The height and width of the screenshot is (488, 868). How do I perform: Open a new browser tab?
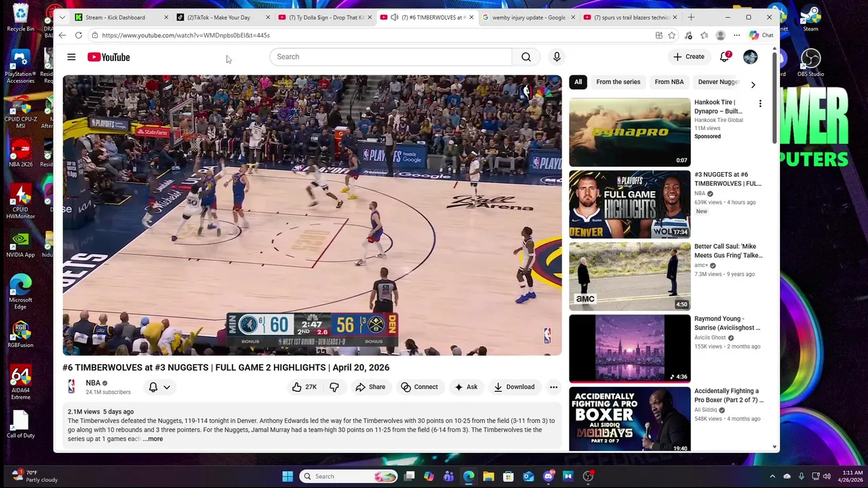coord(691,18)
